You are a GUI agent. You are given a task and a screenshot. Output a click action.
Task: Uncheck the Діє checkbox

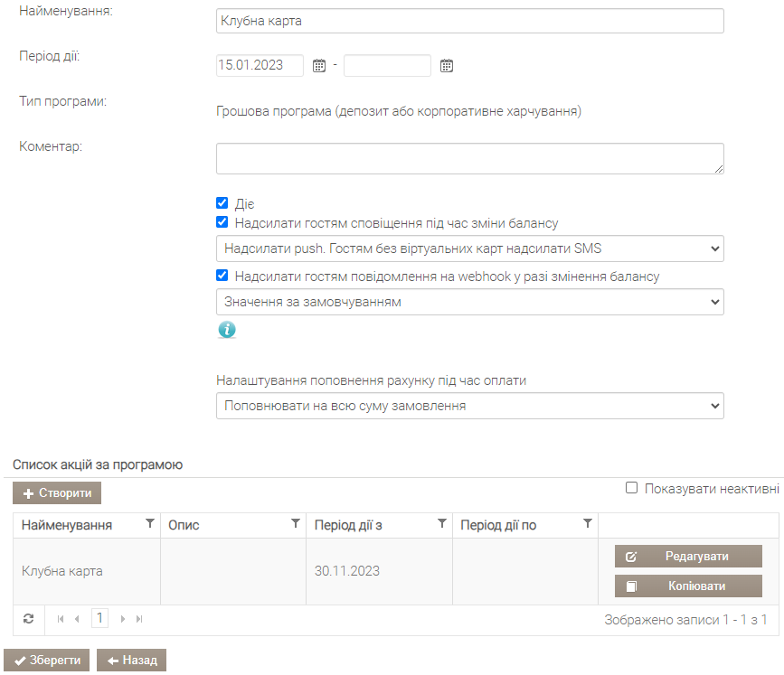pos(222,202)
